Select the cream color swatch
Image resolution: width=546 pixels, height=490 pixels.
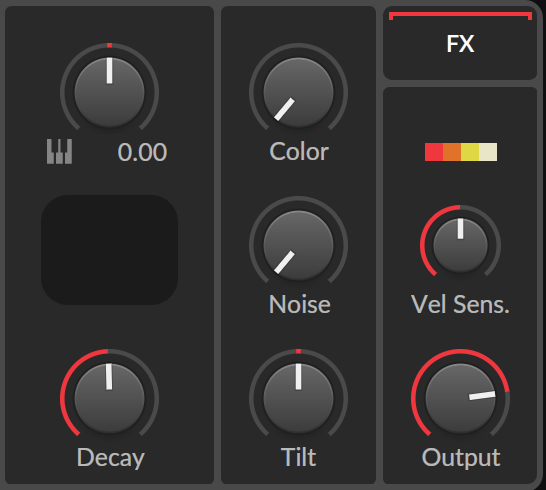pyautogui.click(x=488, y=152)
